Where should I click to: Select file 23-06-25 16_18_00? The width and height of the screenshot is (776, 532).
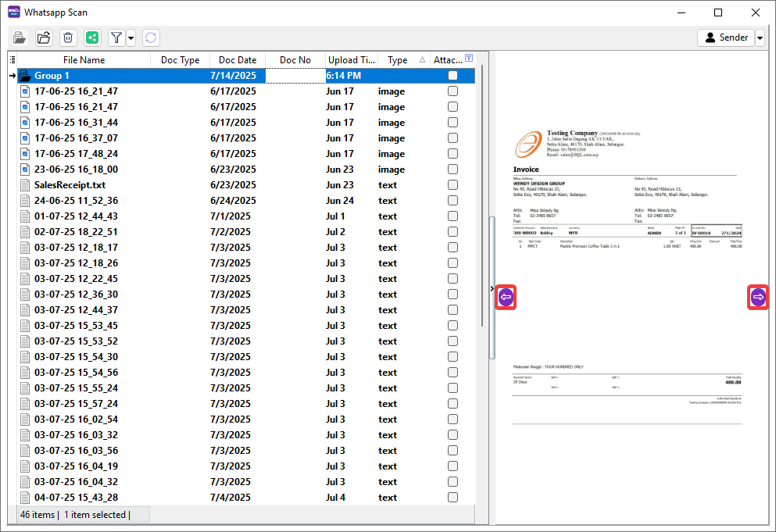pyautogui.click(x=76, y=170)
